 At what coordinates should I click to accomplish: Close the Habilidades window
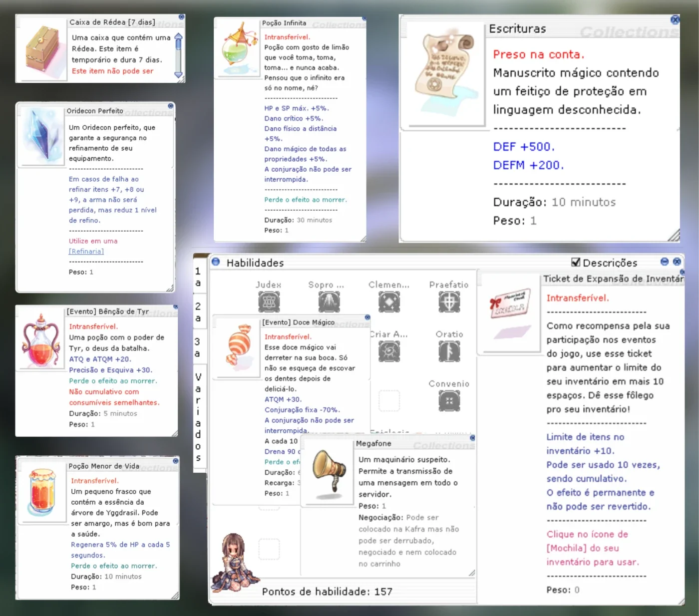pyautogui.click(x=677, y=262)
